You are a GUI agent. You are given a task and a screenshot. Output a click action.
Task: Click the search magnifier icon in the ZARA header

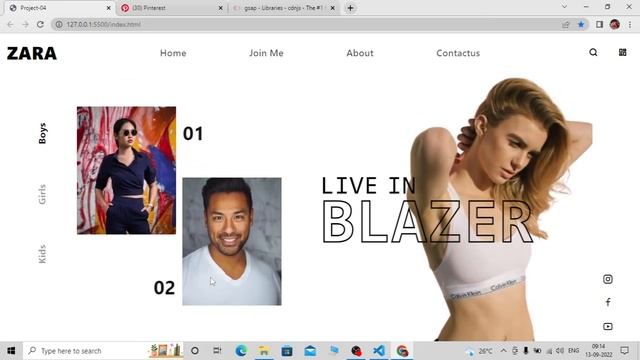pos(593,52)
